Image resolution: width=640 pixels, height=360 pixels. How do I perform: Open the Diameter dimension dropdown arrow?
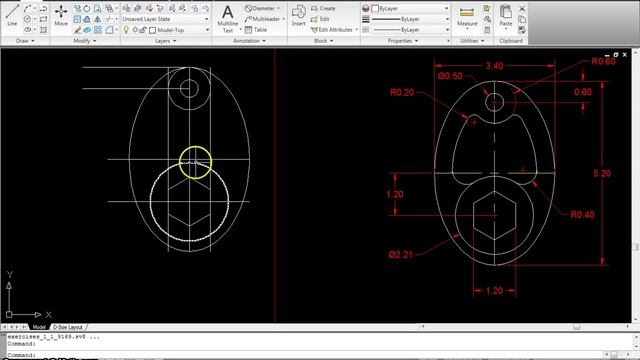pos(279,8)
